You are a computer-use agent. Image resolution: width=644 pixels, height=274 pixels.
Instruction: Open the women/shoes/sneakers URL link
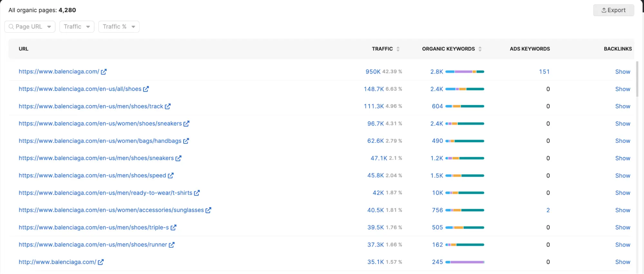click(100, 123)
